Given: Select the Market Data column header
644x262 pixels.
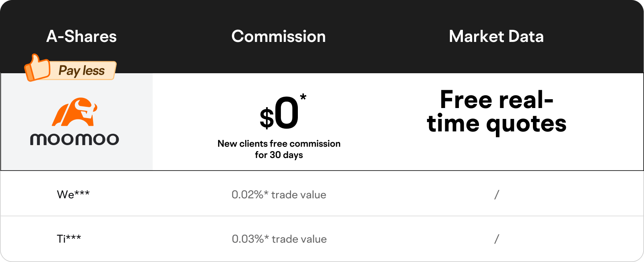Looking at the screenshot, I should (x=496, y=37).
